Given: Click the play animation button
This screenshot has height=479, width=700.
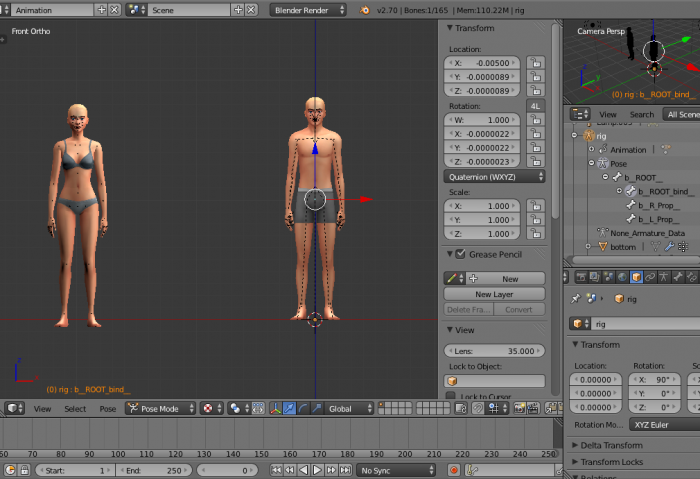Looking at the screenshot, I should pyautogui.click(x=317, y=470).
